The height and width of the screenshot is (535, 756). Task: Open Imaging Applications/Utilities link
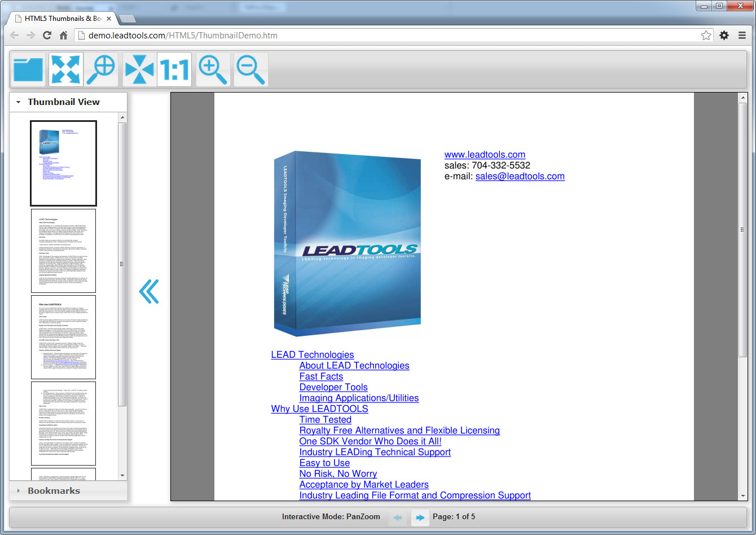pyautogui.click(x=359, y=398)
